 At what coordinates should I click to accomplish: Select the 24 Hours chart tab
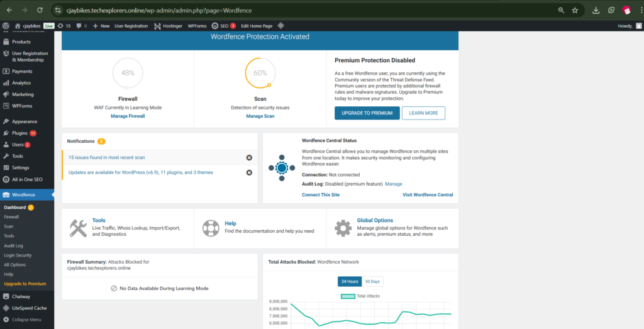pos(348,281)
